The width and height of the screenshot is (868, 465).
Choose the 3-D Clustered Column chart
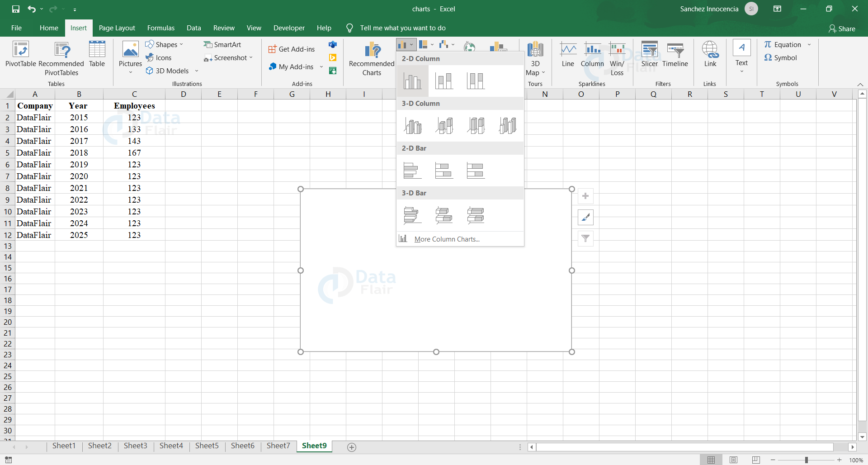[x=412, y=126]
